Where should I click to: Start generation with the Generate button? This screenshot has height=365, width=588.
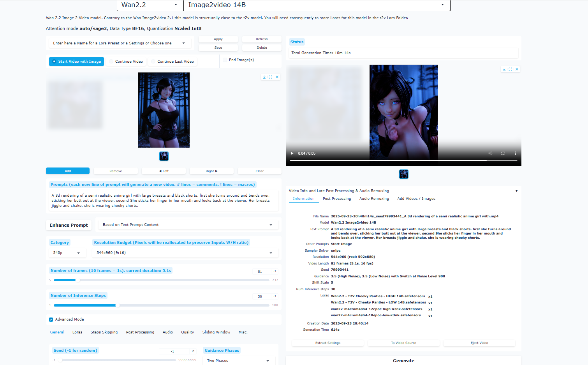coord(403,361)
